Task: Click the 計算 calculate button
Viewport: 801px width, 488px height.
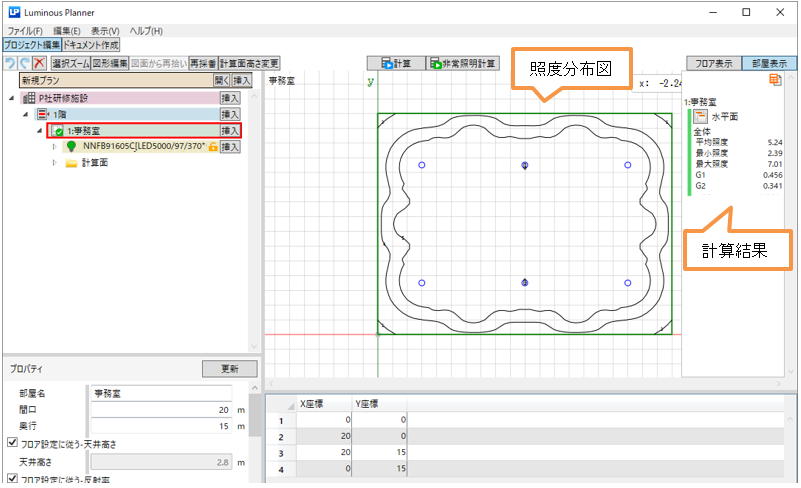Action: point(396,63)
